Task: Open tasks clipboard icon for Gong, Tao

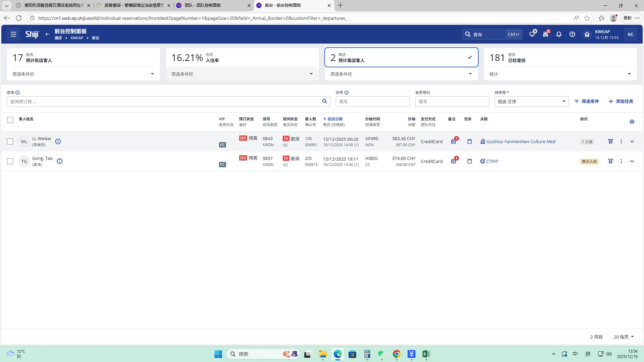Action: pos(470,161)
